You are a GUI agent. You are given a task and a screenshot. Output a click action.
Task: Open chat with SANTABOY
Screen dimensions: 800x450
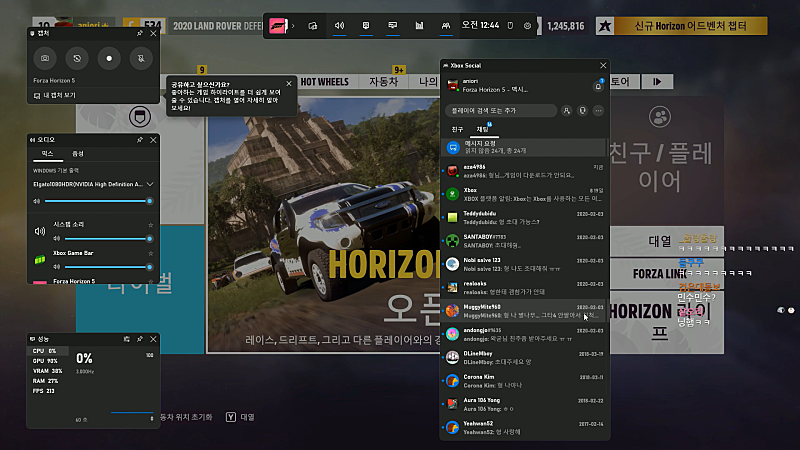[524, 241]
